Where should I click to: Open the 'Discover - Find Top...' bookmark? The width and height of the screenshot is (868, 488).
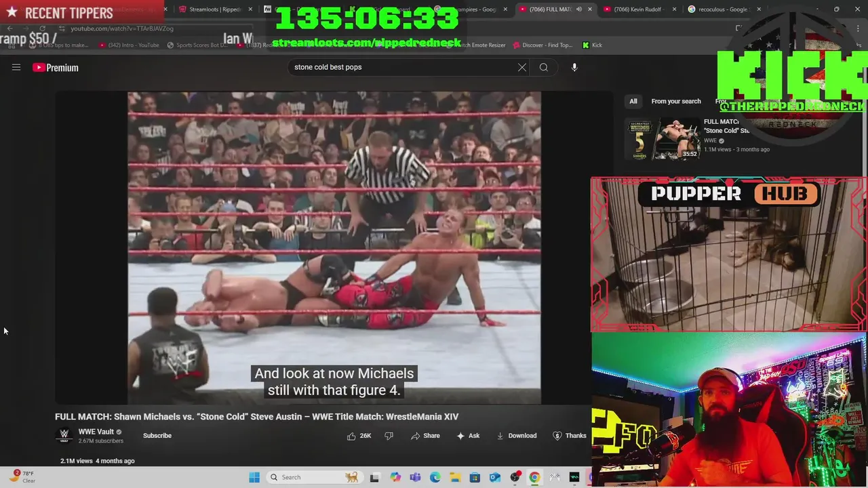coord(542,45)
